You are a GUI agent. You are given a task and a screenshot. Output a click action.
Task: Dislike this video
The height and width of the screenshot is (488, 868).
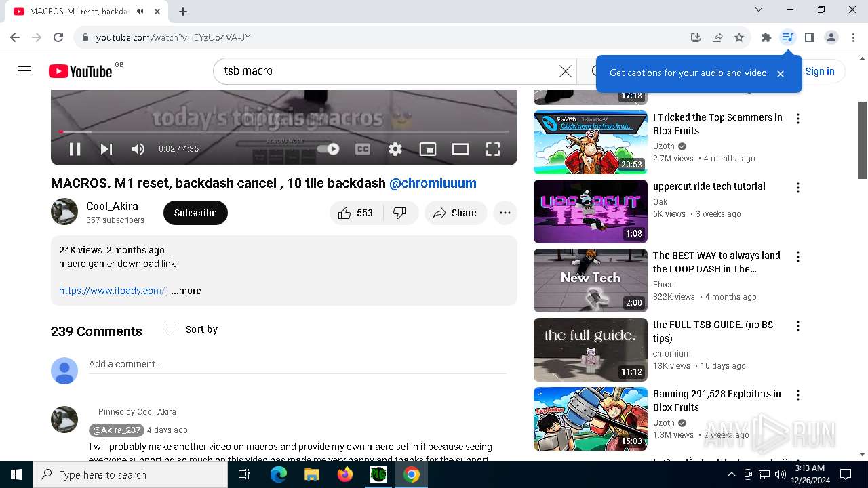[x=401, y=213]
